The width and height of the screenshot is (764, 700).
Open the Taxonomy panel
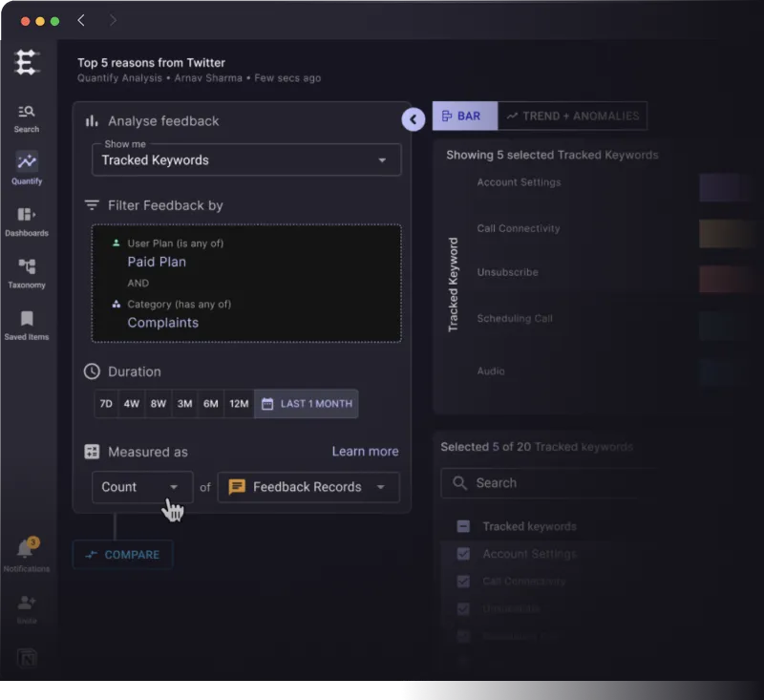(x=27, y=270)
